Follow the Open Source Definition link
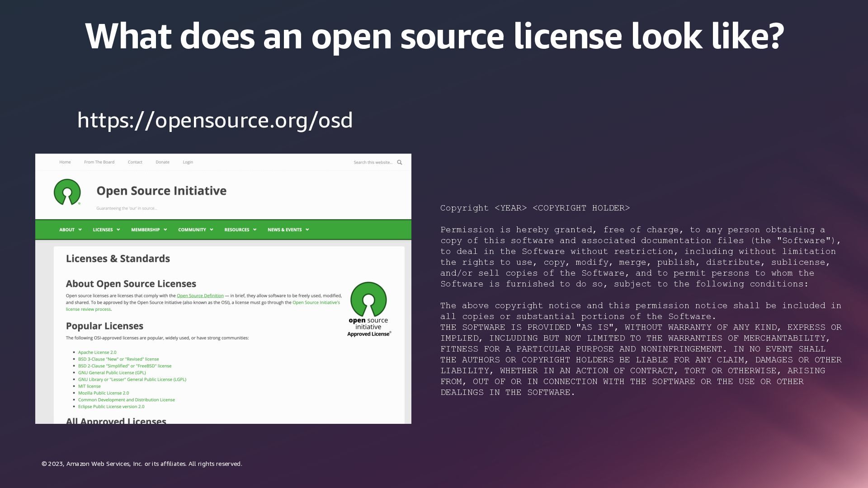Image resolution: width=868 pixels, height=488 pixels. 200,296
